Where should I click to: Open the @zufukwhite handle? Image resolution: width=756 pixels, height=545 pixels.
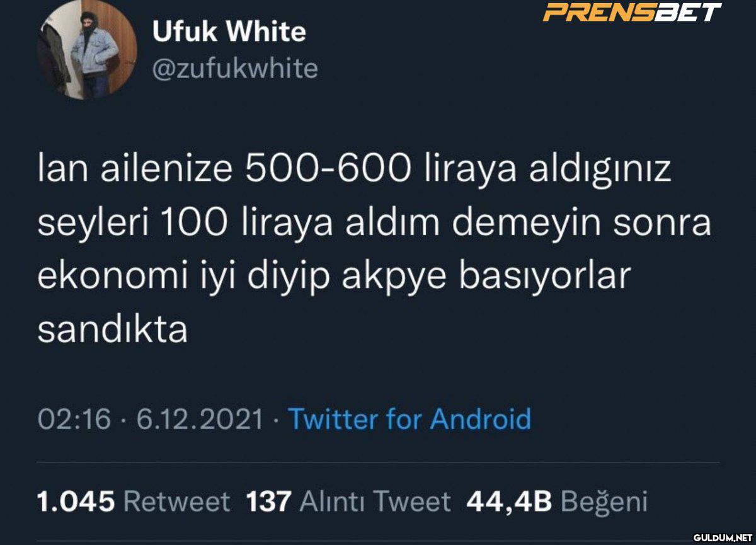pyautogui.click(x=236, y=69)
